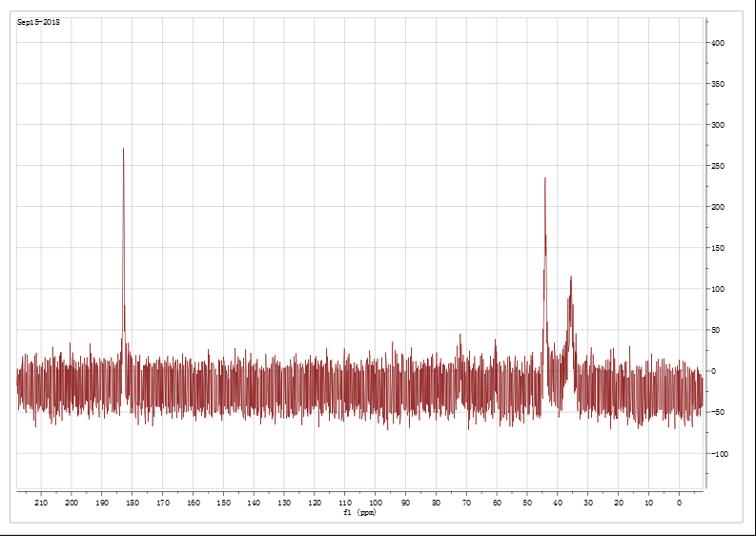This screenshot has height=536, width=756.
Task: Click the 100 tick label on x-axis
Action: (375, 503)
